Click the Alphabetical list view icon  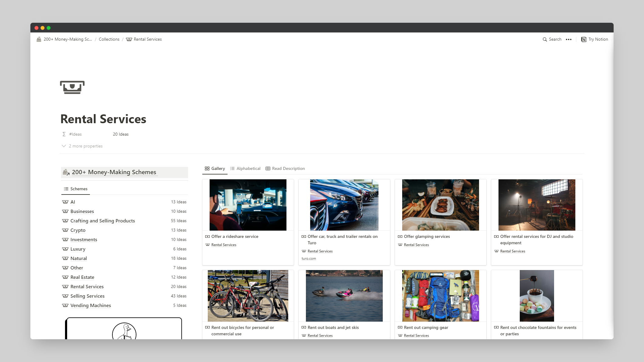[x=232, y=168]
